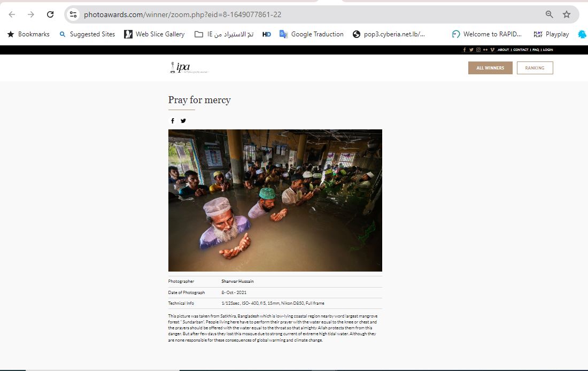Open the Google Traduction bookmark
This screenshot has height=371, width=588.
point(311,34)
